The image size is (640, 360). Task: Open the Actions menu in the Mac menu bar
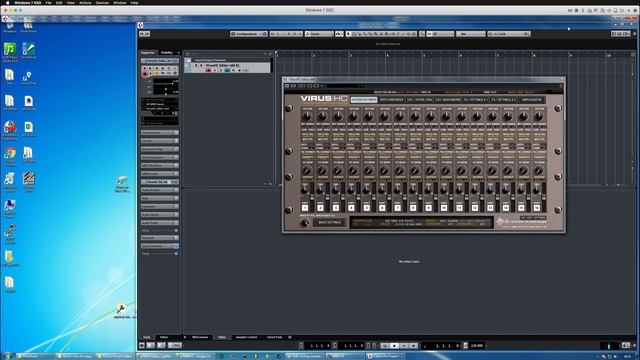(85, 2)
